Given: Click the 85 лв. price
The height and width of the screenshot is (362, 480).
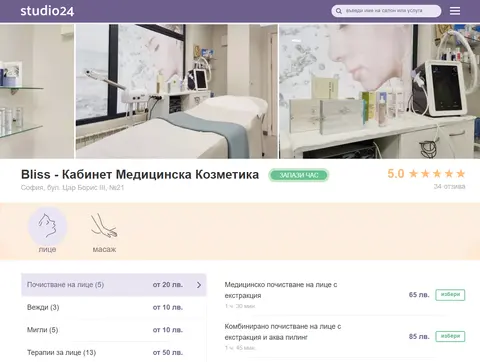Looking at the screenshot, I should (x=419, y=336).
